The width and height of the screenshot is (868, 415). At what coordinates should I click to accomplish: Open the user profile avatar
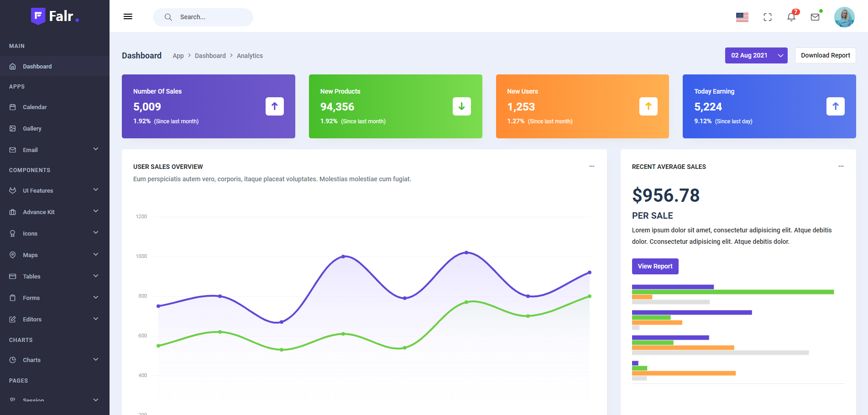click(x=844, y=17)
